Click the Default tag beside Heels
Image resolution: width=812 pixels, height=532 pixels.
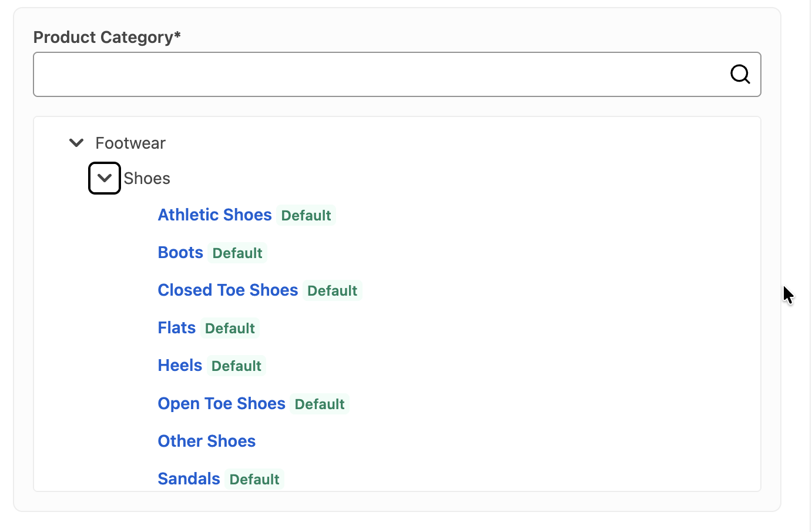point(236,366)
